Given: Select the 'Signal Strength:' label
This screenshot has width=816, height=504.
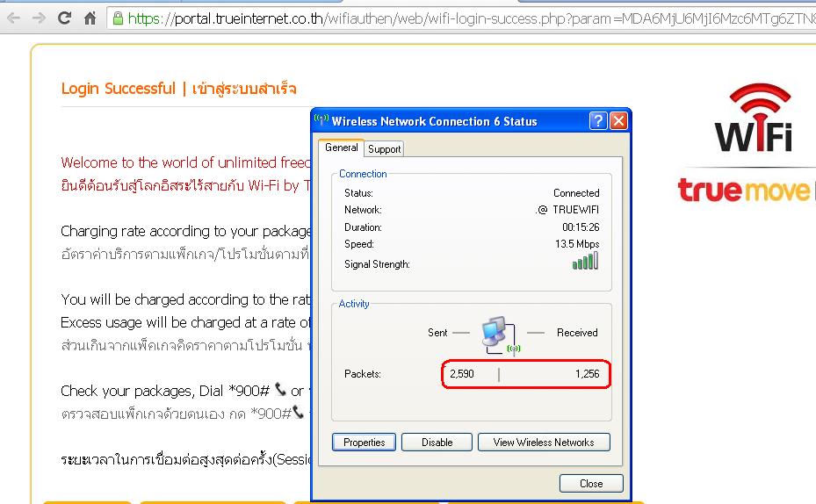Looking at the screenshot, I should 377,264.
